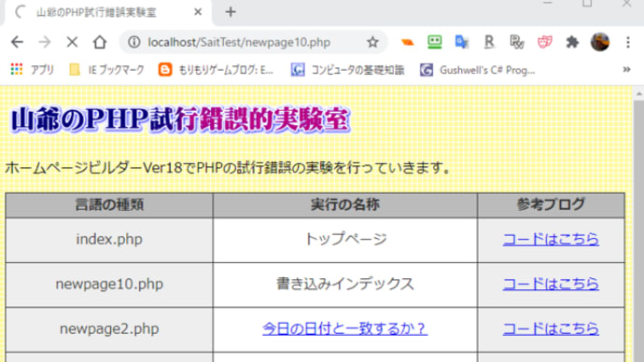Click the 参考ブログ column header
Viewport: 644px width, 362px height.
click(551, 205)
